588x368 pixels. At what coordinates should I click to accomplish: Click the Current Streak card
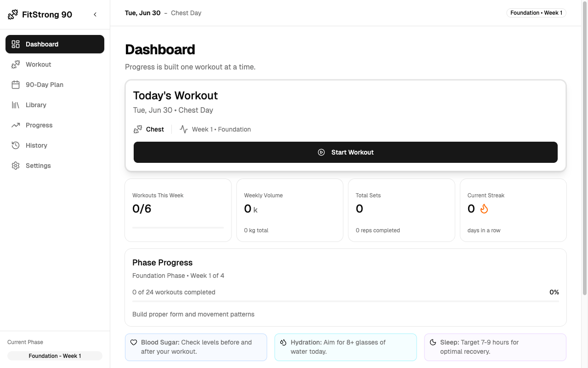pos(513,210)
